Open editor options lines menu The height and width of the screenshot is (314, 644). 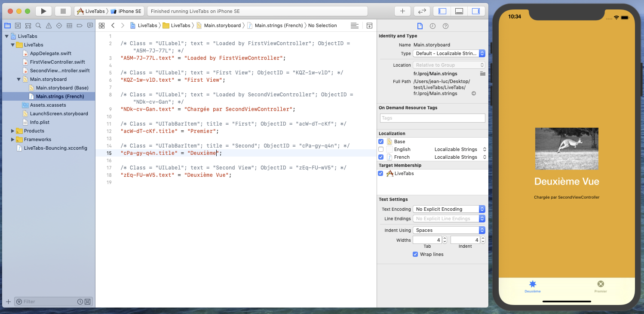[x=354, y=25]
